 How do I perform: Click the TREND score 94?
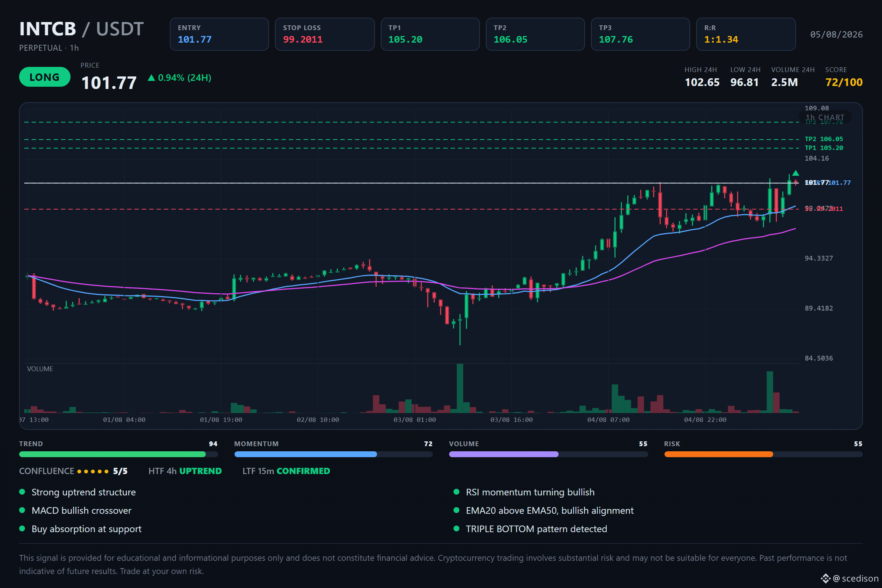click(x=213, y=444)
